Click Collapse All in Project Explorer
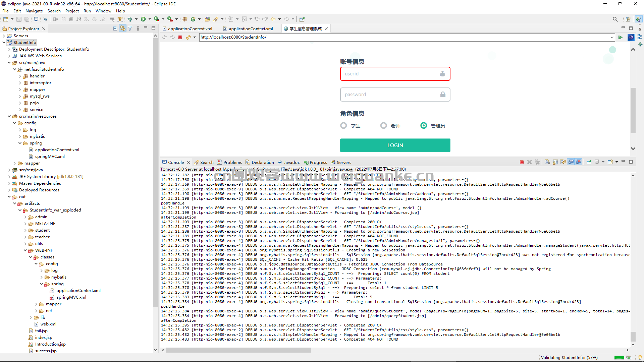Viewport: 644px width, 362px height. (x=115, y=28)
